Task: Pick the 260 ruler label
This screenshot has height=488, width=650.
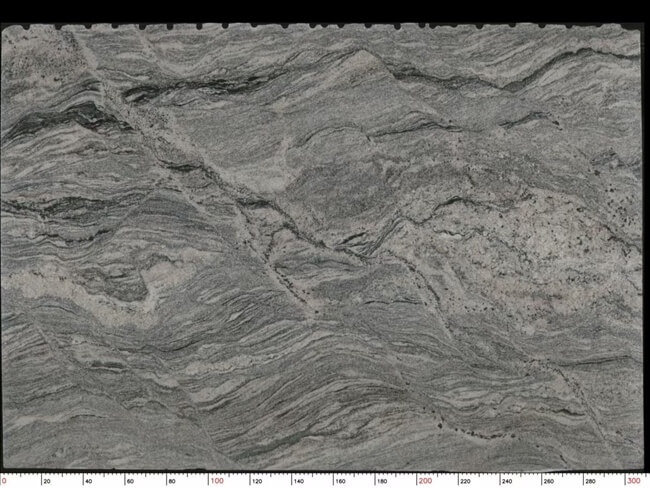Action: coord(549,481)
